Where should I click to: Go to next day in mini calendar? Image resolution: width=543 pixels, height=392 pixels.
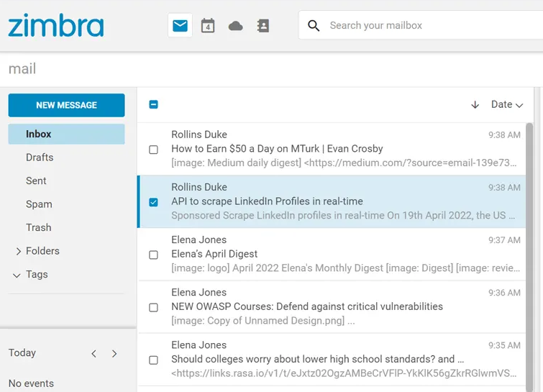[114, 354]
